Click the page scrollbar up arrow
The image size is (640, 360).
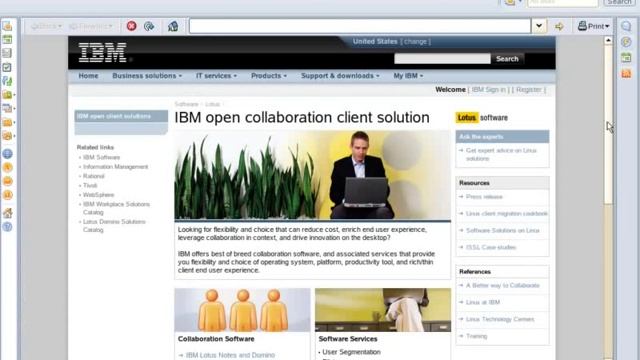tap(608, 40)
